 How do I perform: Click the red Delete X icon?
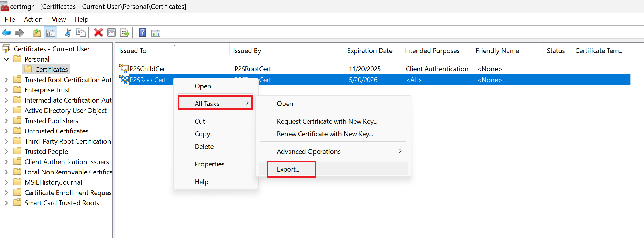[98, 33]
